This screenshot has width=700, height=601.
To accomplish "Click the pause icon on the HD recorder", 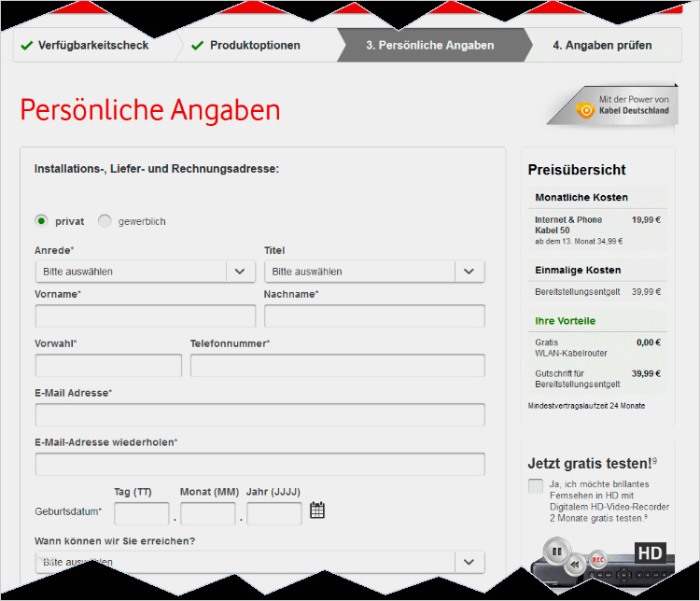I will [556, 552].
